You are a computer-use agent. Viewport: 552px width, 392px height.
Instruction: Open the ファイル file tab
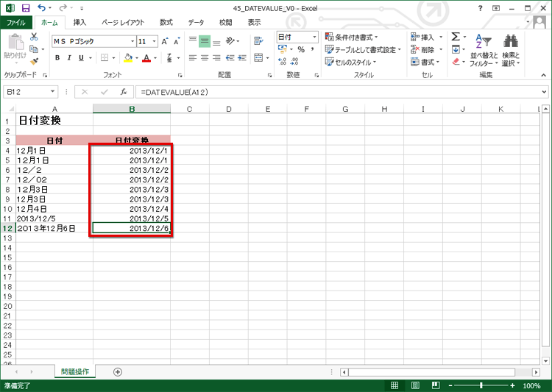click(16, 23)
